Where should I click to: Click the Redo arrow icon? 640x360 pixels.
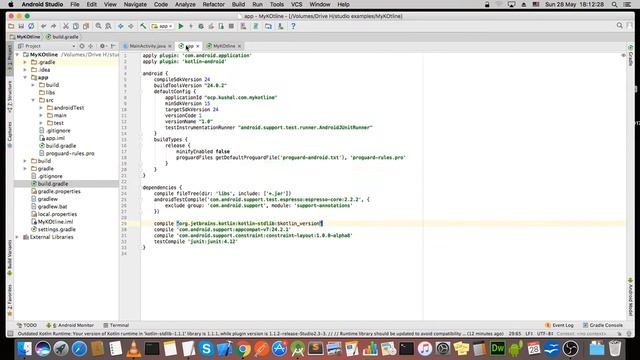click(53, 26)
